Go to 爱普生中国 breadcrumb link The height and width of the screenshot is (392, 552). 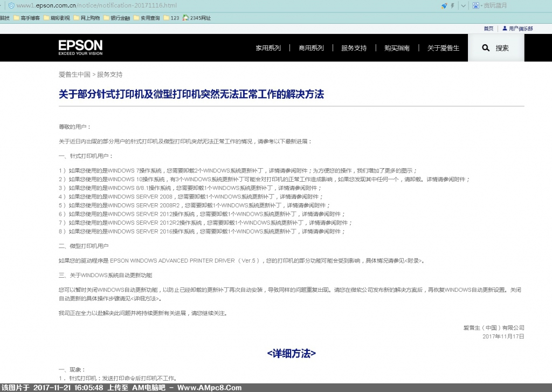click(74, 74)
